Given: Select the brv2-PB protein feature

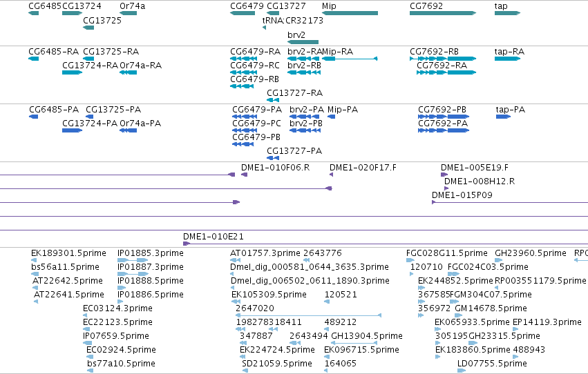Looking at the screenshot, I should pos(305,130).
